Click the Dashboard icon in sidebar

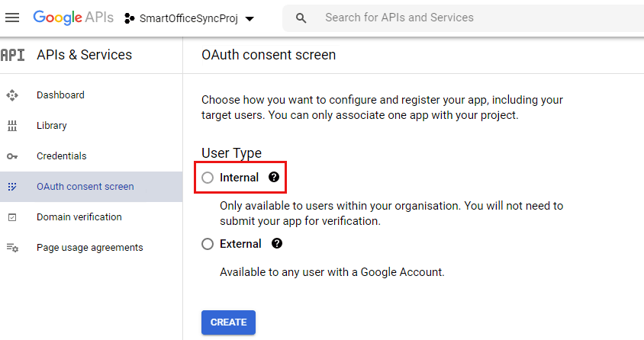12,95
